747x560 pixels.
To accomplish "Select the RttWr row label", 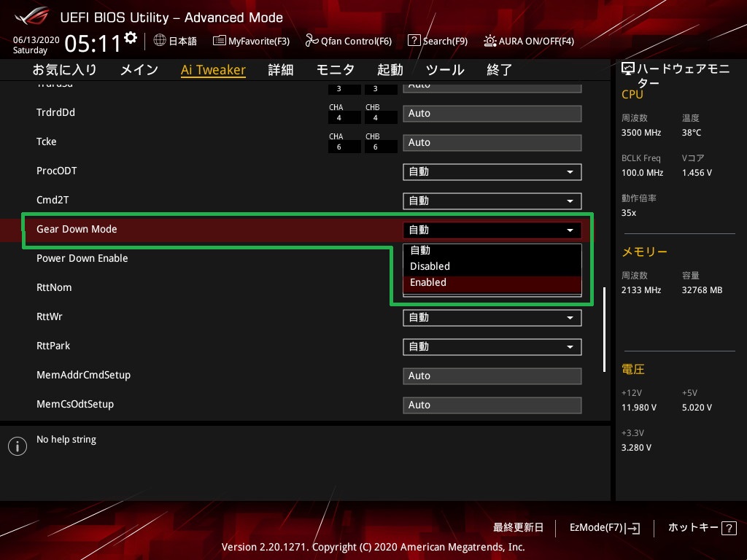I will [x=49, y=316].
